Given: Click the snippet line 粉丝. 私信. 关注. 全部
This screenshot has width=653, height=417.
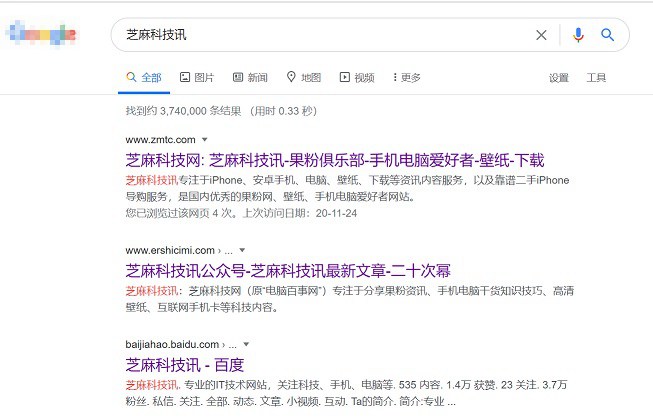Looking at the screenshot, I should 291,402.
